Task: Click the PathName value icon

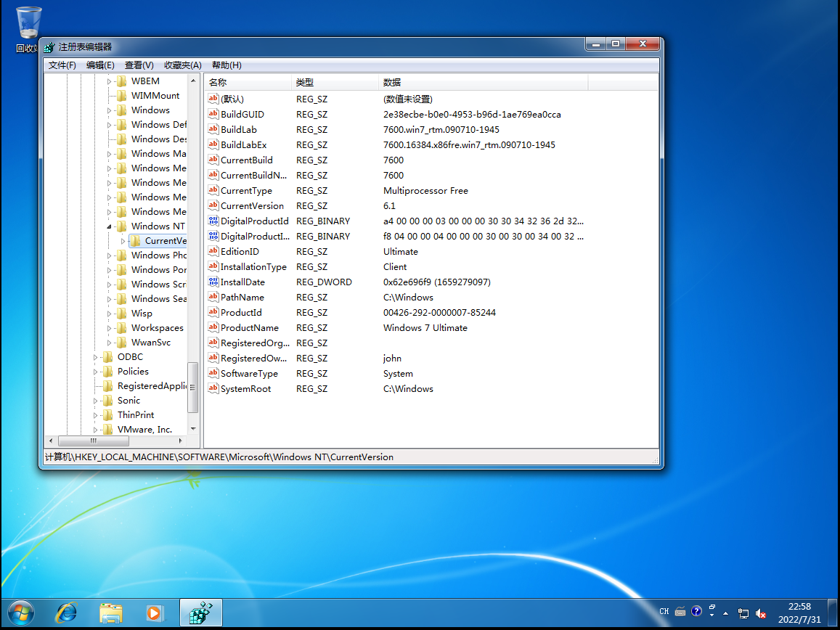Action: point(213,297)
